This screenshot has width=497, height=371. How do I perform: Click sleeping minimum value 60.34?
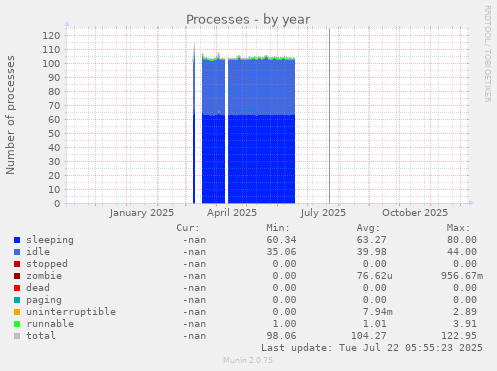click(x=281, y=240)
